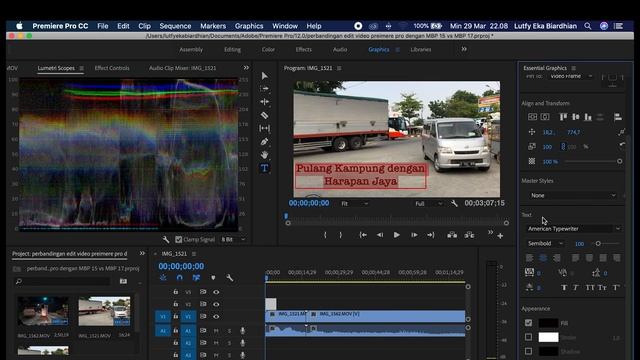Click the Lumetri Scopes wrench settings icon
The height and width of the screenshot is (360, 640).
[165, 240]
